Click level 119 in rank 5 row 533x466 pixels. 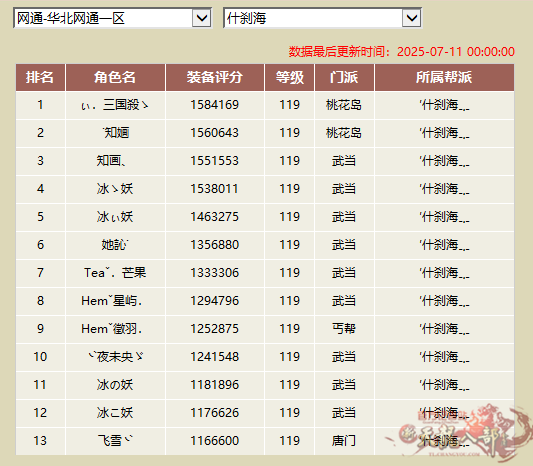coord(289,217)
